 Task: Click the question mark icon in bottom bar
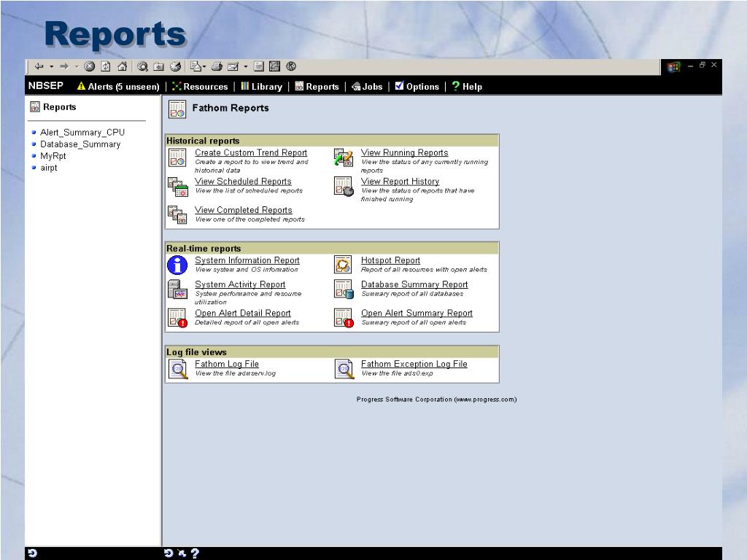195,553
